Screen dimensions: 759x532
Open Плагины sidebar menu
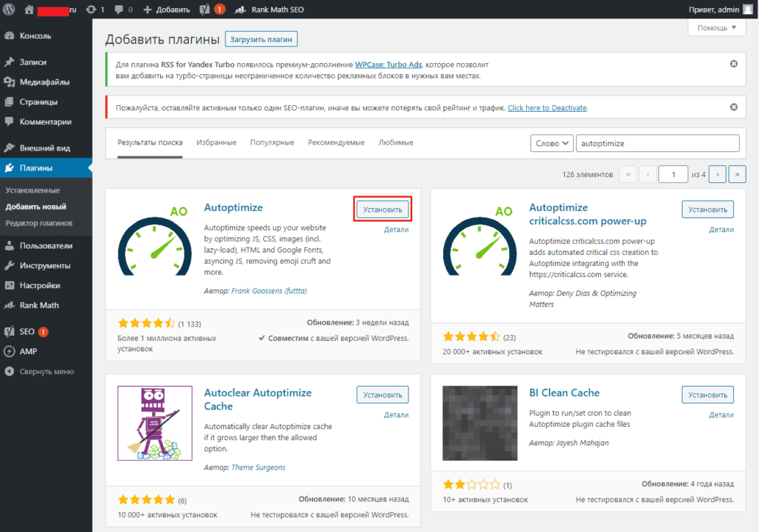[46, 167]
